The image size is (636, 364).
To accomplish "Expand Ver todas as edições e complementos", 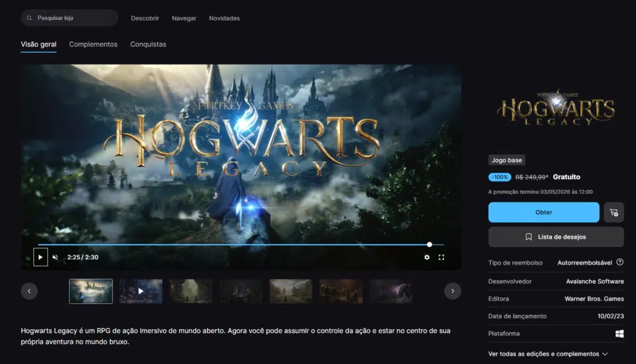I will [548, 354].
